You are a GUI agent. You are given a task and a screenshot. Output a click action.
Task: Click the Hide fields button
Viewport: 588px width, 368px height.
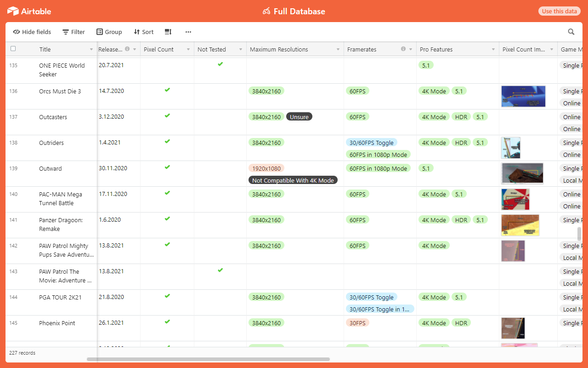click(32, 32)
